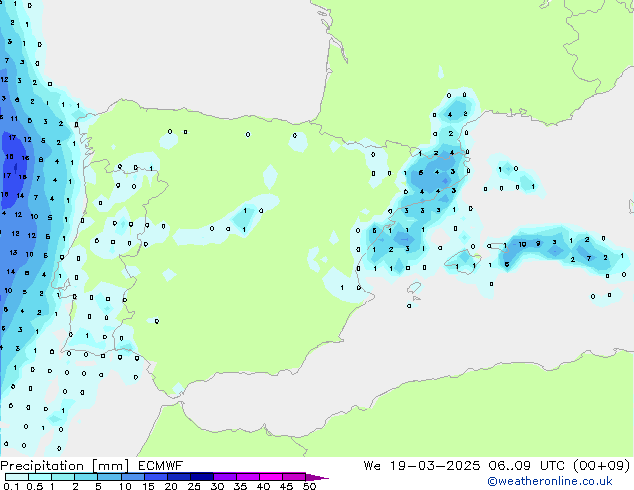
Task: Click the date "19-03-2025"
Action: 435,466
